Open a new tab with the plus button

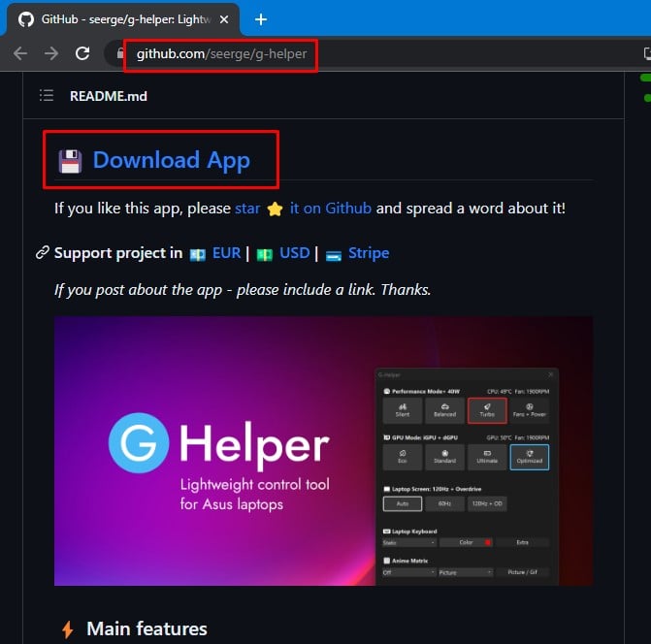(261, 19)
